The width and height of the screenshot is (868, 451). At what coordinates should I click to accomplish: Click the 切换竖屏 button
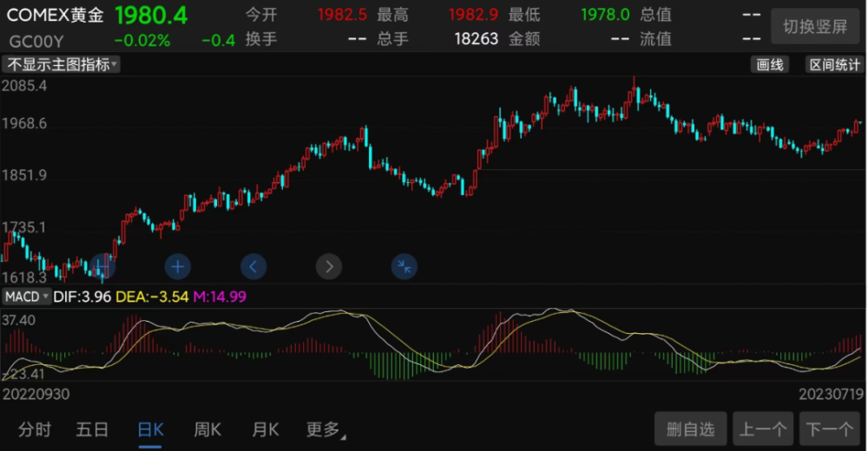(815, 26)
